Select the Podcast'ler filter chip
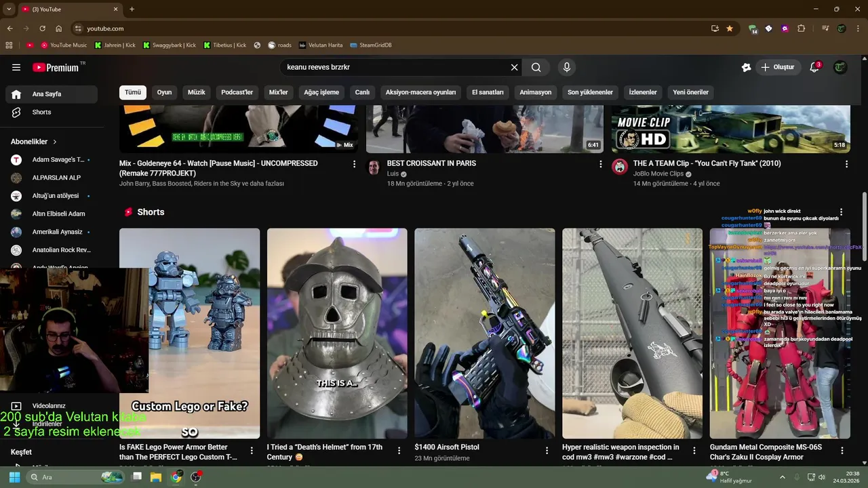 237,92
